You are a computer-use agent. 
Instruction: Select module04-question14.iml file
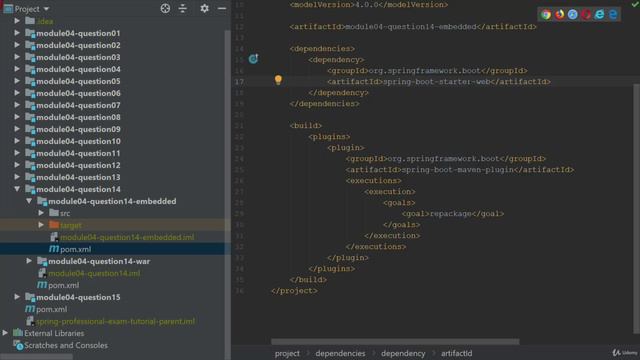(94, 273)
